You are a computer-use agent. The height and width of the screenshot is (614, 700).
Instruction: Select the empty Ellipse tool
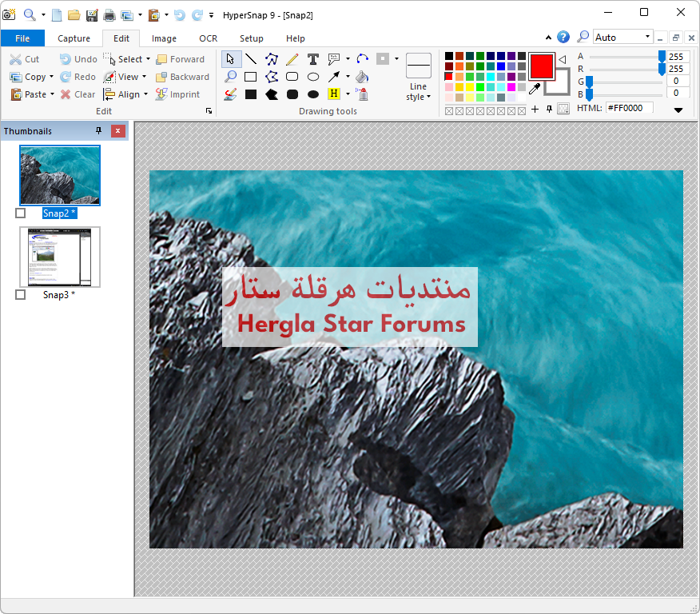click(313, 77)
